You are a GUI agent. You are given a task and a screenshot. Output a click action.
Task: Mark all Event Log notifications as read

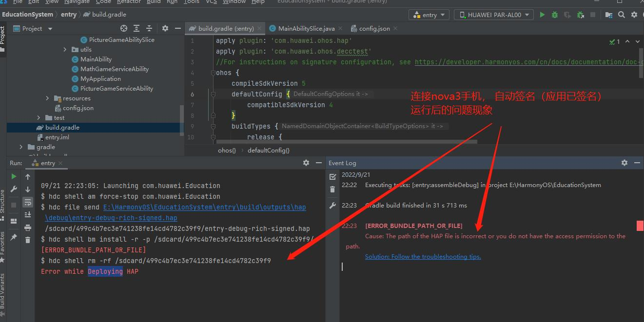coord(332,176)
